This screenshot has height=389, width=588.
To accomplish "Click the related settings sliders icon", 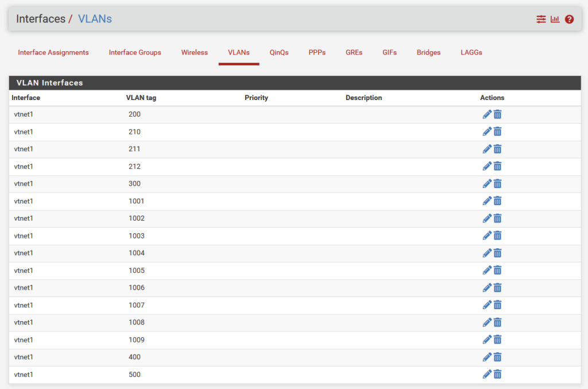I will [541, 20].
